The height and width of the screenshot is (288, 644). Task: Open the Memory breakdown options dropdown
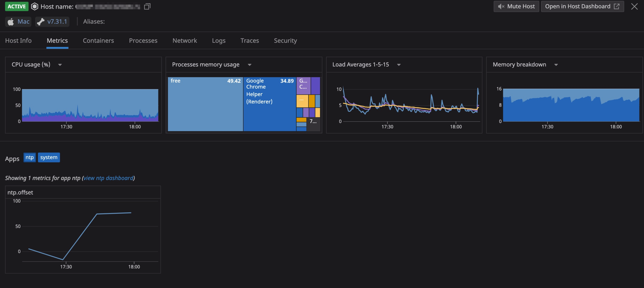pos(556,64)
